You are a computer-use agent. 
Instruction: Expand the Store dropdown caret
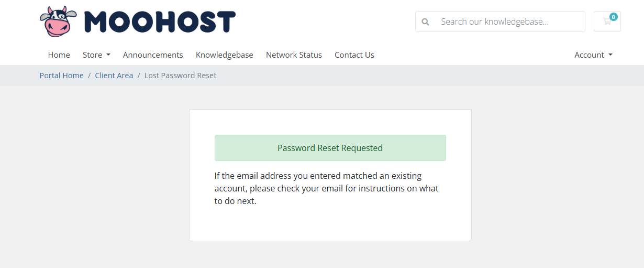[x=108, y=55]
